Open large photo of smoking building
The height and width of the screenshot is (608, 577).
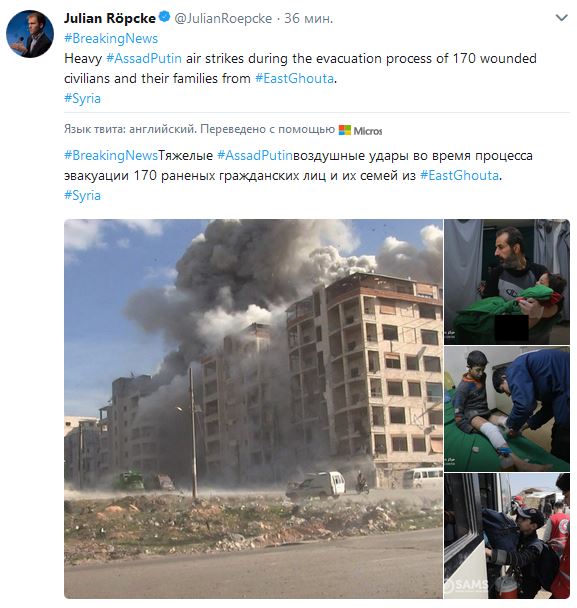(253, 409)
